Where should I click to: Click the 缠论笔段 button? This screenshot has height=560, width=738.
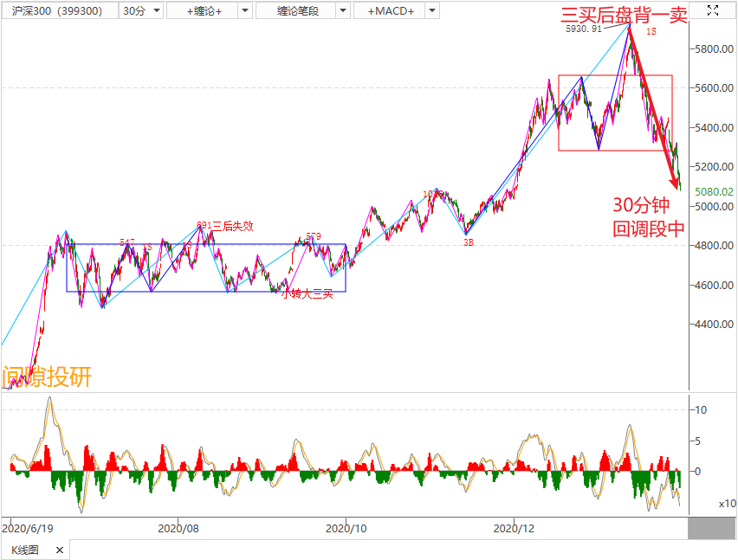tap(297, 11)
